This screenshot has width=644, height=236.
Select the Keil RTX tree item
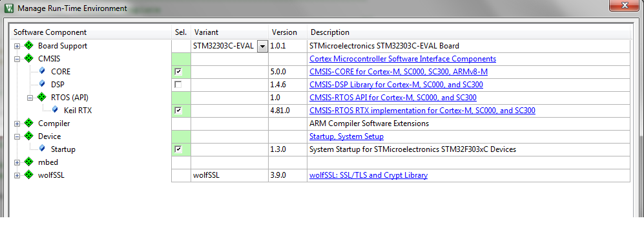click(78, 110)
